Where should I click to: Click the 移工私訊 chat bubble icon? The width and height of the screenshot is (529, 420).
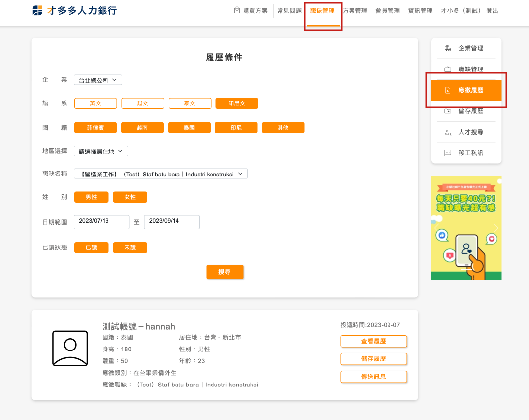[448, 153]
